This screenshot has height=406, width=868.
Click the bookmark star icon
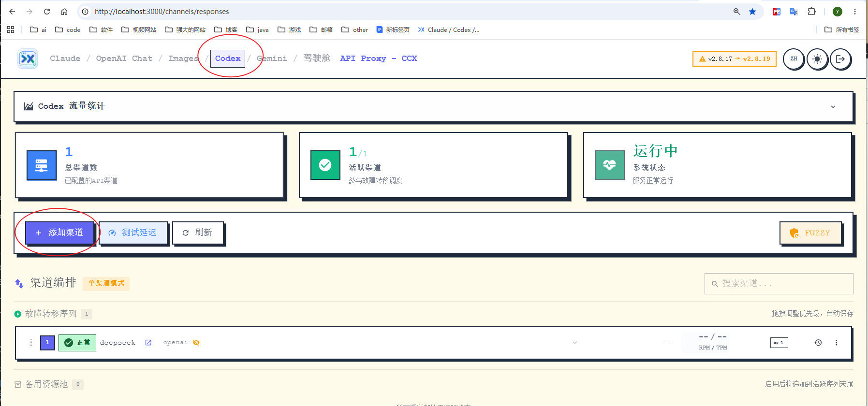pos(752,12)
